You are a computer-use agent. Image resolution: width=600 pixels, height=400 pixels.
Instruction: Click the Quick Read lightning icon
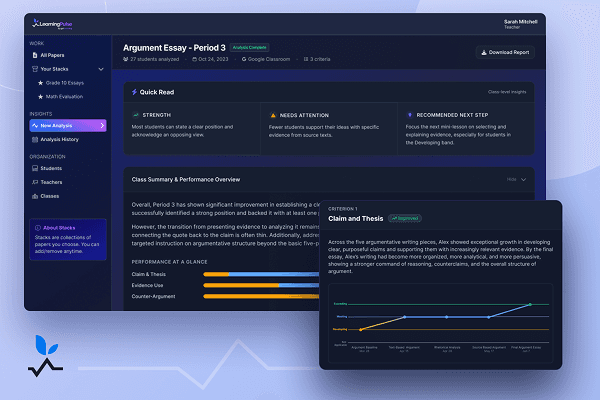134,92
